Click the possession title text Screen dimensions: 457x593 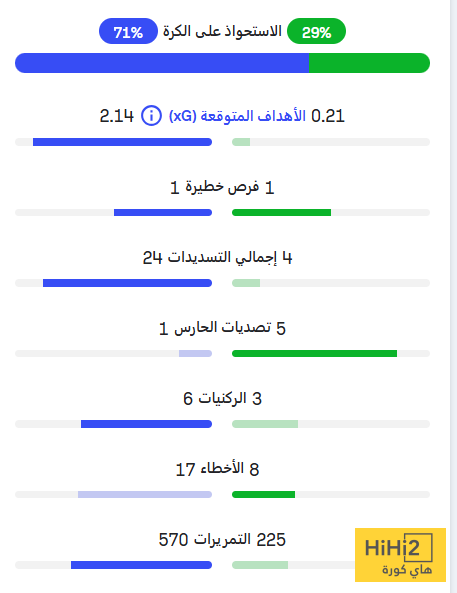click(222, 31)
